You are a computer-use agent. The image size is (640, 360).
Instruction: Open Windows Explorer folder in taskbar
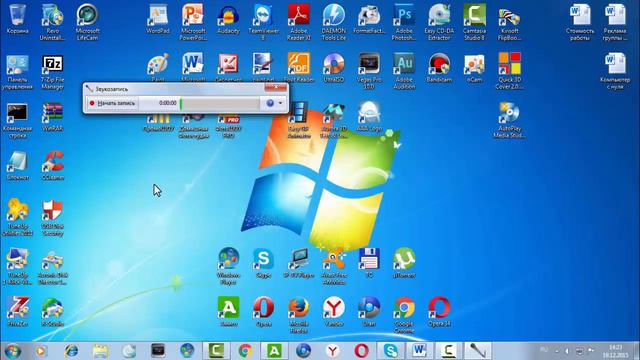(x=100, y=351)
